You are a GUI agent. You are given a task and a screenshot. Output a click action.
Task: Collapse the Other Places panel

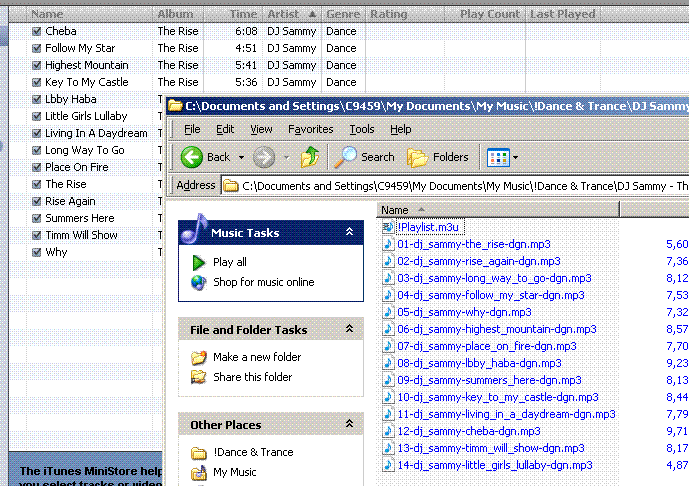(x=349, y=424)
